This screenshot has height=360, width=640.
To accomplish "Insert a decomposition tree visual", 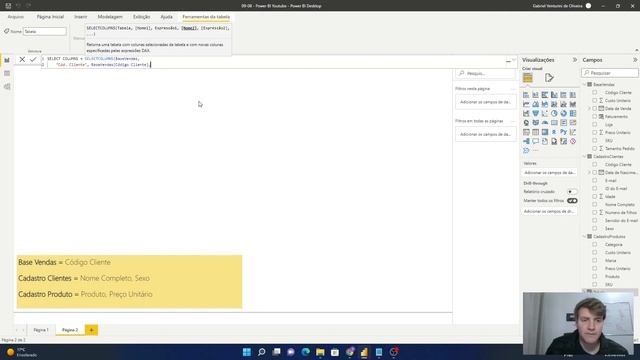I will click(526, 142).
